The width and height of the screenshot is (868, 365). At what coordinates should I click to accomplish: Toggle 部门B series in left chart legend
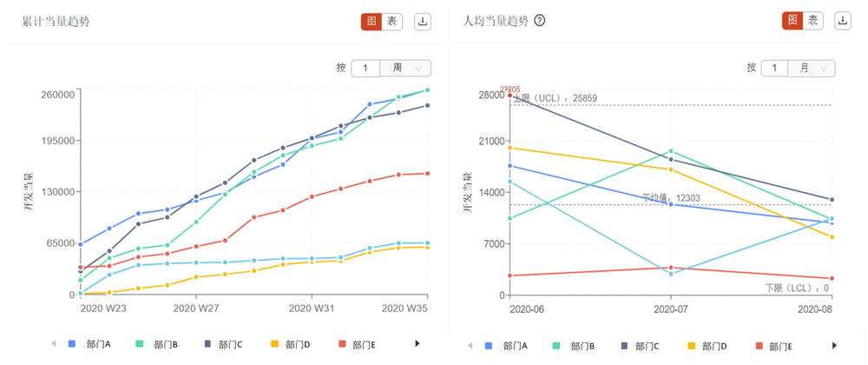click(156, 345)
